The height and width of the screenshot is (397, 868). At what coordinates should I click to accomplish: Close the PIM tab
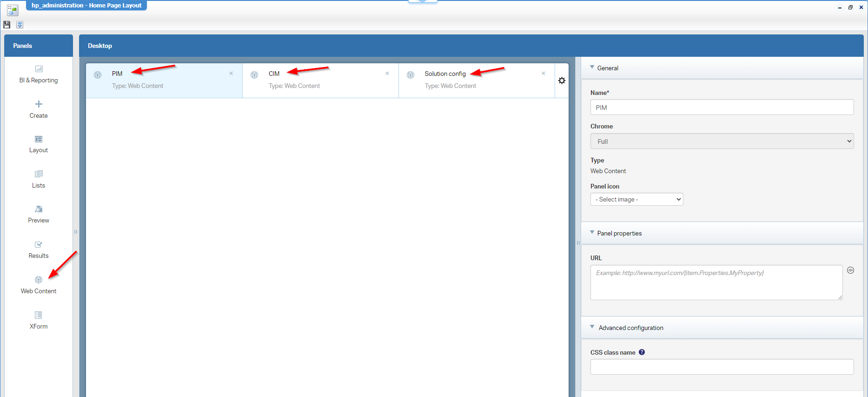click(x=231, y=74)
